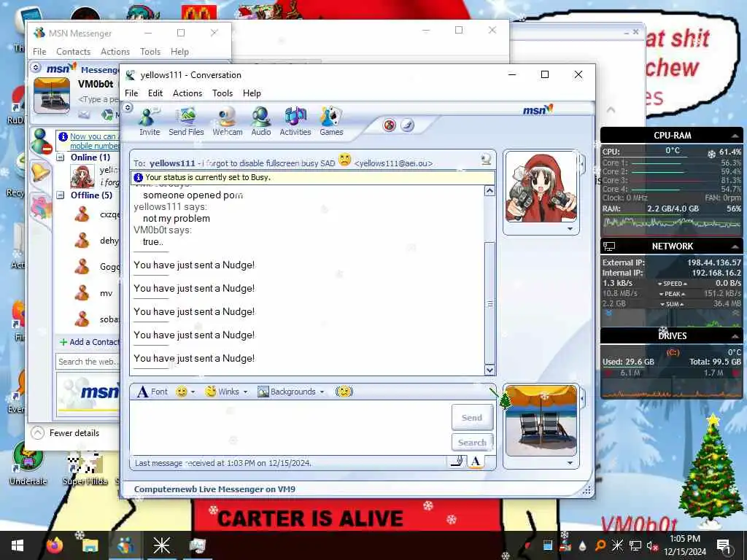Click the Send button

coord(472,417)
